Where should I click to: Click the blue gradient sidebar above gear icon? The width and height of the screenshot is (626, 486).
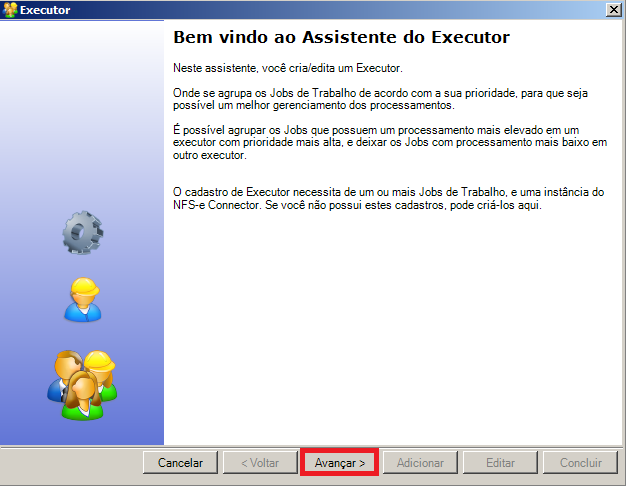82,112
